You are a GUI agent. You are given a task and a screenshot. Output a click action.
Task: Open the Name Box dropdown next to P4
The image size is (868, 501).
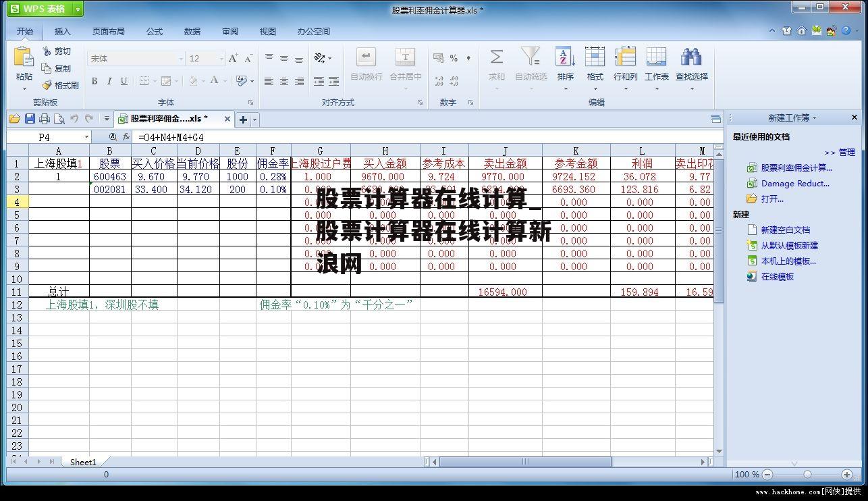click(x=86, y=137)
